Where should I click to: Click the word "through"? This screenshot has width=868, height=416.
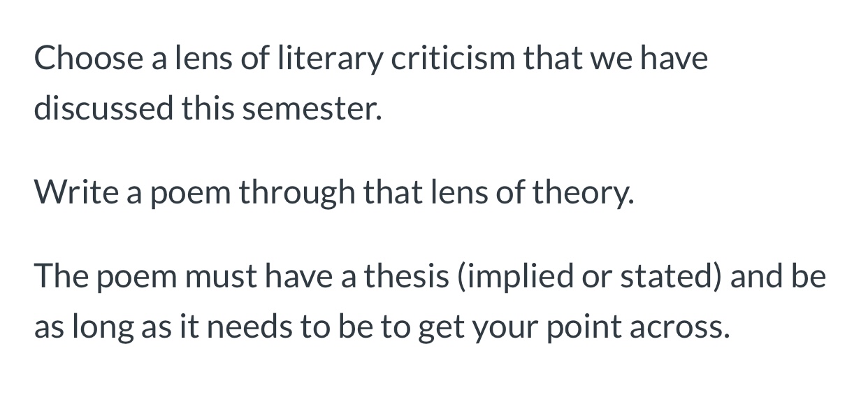(296, 192)
